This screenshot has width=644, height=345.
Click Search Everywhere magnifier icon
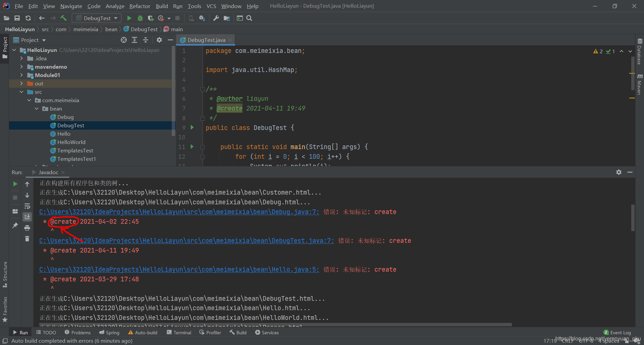249,18
